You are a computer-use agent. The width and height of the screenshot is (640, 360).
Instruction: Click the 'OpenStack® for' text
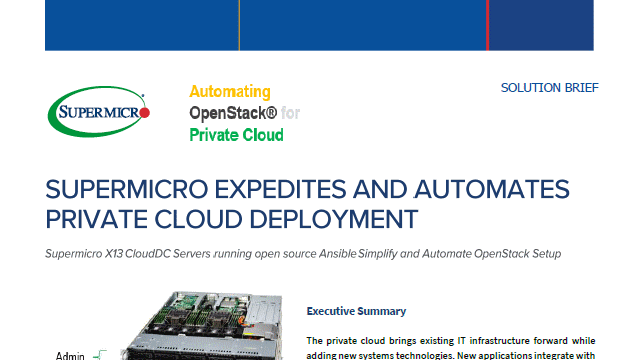pyautogui.click(x=244, y=113)
